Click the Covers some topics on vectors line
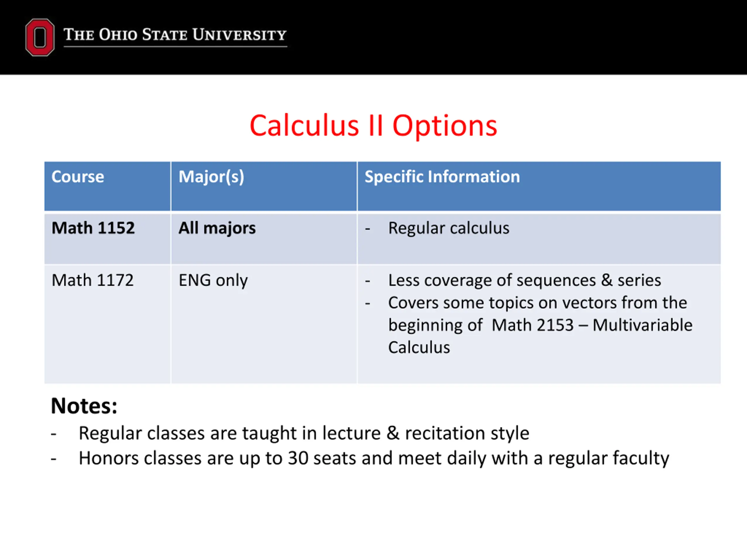The image size is (747, 560). click(537, 302)
